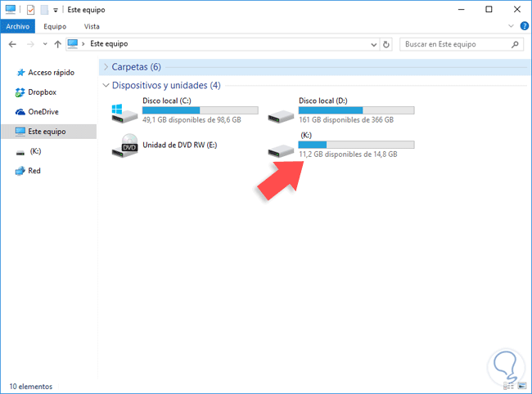Collapse Dispositivos y unidades (4) group

pos(105,85)
